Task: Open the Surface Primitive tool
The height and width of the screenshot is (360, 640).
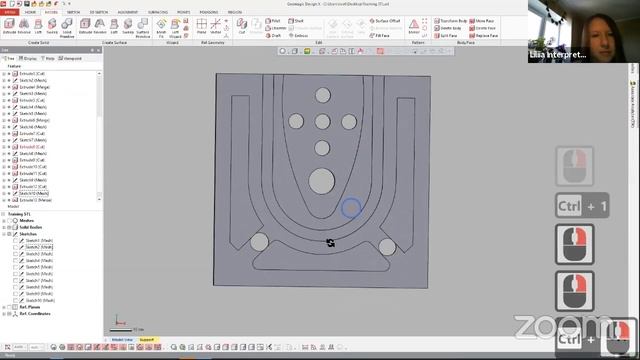Action: pyautogui.click(x=143, y=28)
